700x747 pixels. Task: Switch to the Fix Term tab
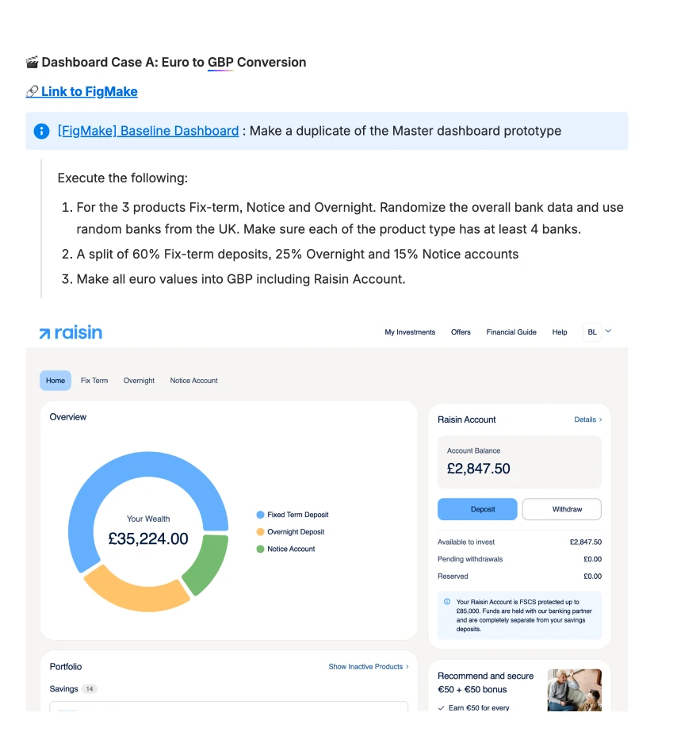click(x=94, y=381)
